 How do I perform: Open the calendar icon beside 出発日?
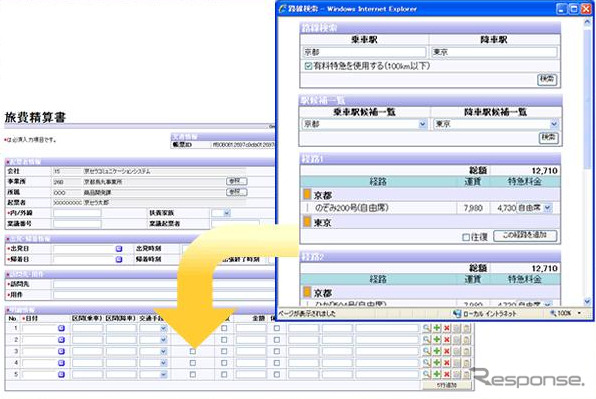119,249
